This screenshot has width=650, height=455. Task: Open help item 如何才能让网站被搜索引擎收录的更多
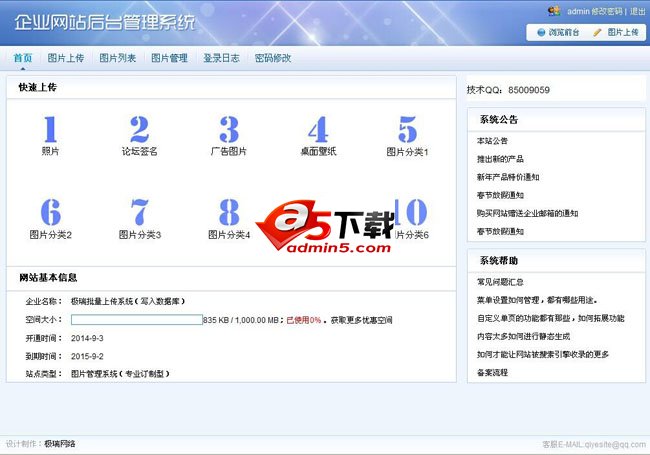pyautogui.click(x=543, y=354)
